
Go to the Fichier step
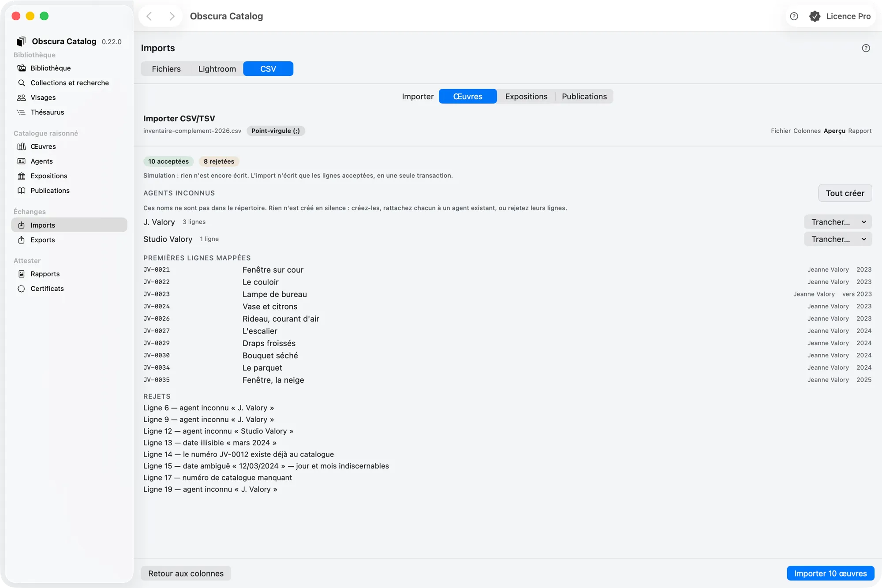781,131
